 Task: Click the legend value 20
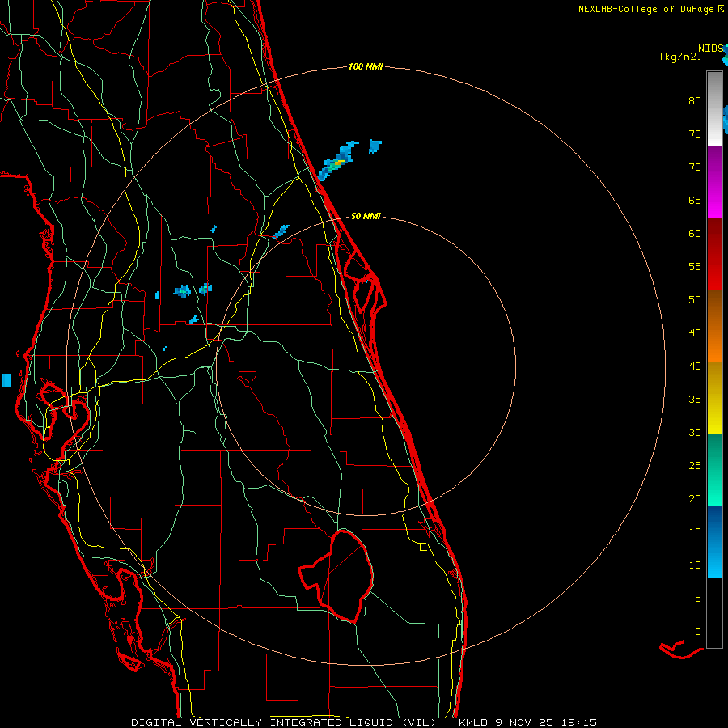pos(695,498)
